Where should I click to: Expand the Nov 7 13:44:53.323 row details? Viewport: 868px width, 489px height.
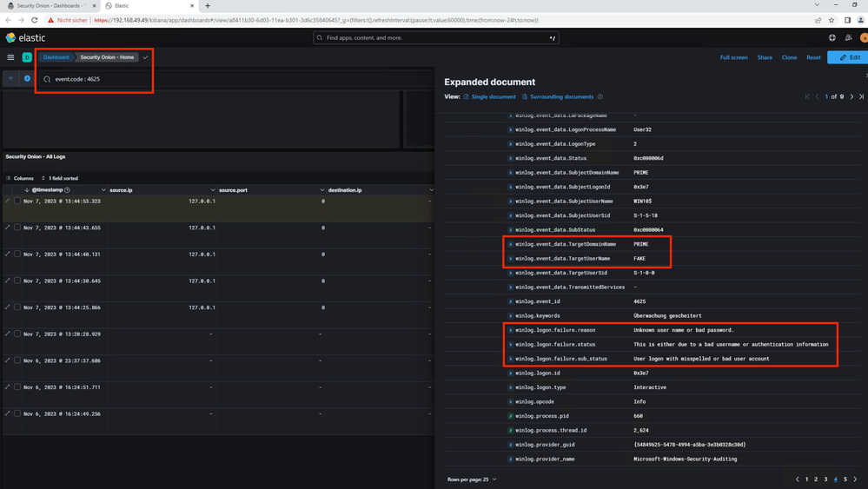coord(7,201)
